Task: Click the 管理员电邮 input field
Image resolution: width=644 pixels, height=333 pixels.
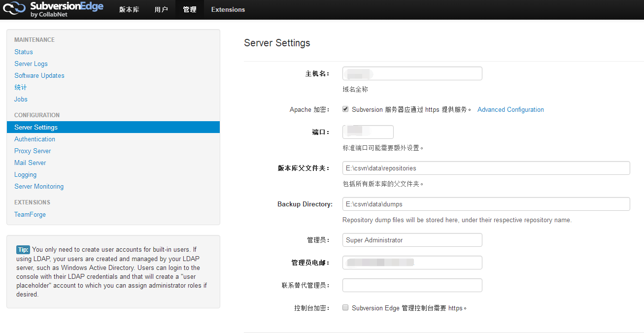Action: coord(412,263)
